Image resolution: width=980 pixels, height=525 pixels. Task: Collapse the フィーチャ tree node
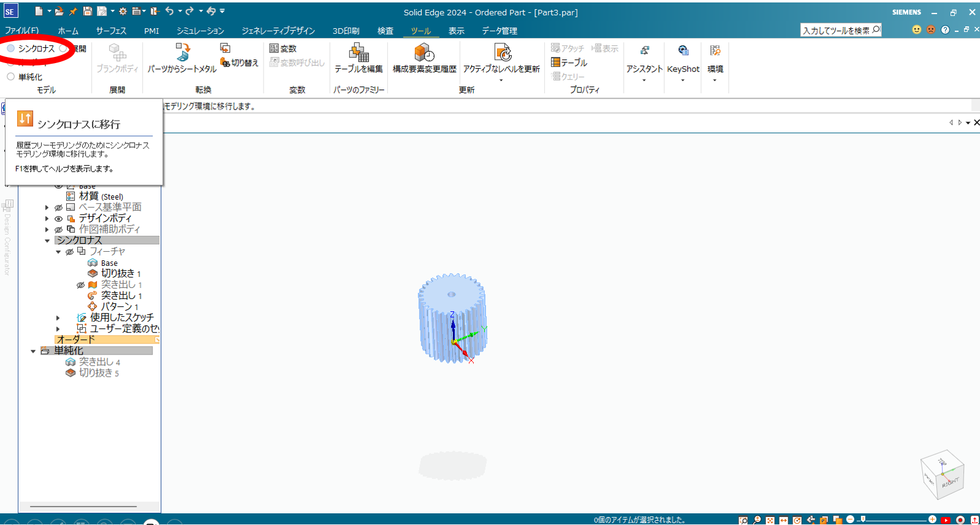click(58, 252)
